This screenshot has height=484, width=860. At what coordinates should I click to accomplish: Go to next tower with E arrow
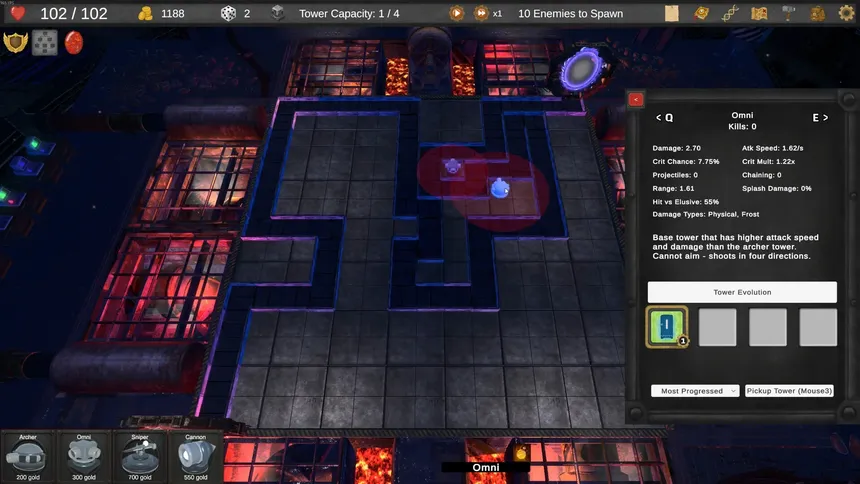coord(820,117)
